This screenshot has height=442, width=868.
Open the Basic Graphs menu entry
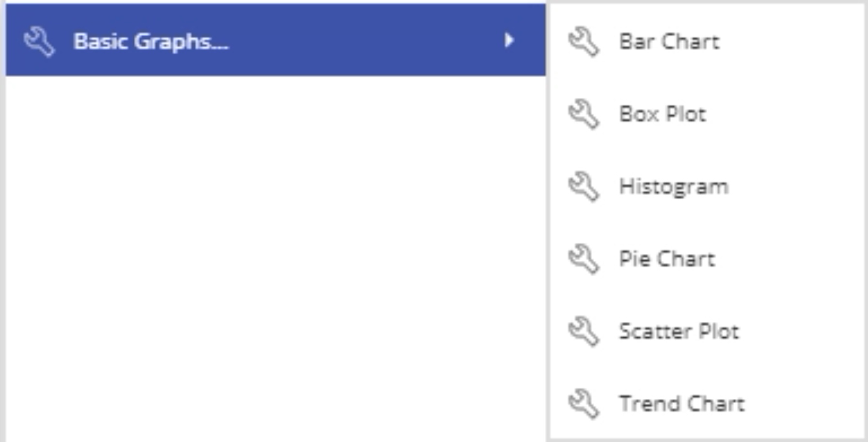pyautogui.click(x=275, y=40)
